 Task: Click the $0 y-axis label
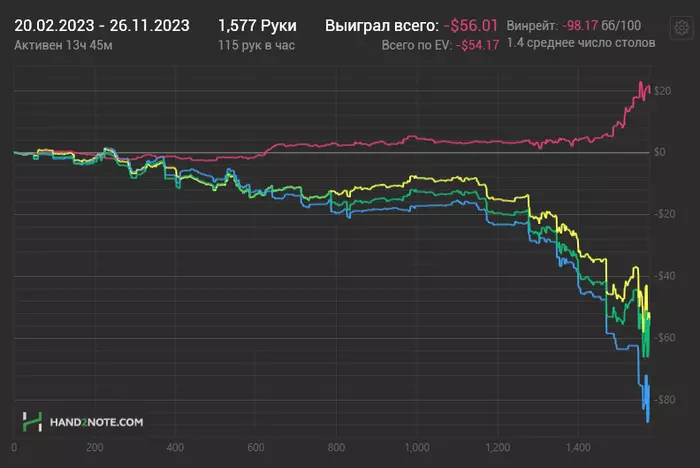659,152
